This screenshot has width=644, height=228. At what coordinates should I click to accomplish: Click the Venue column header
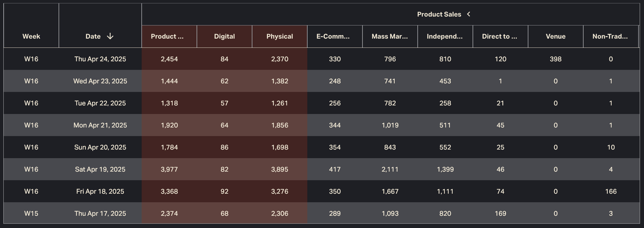coord(555,36)
